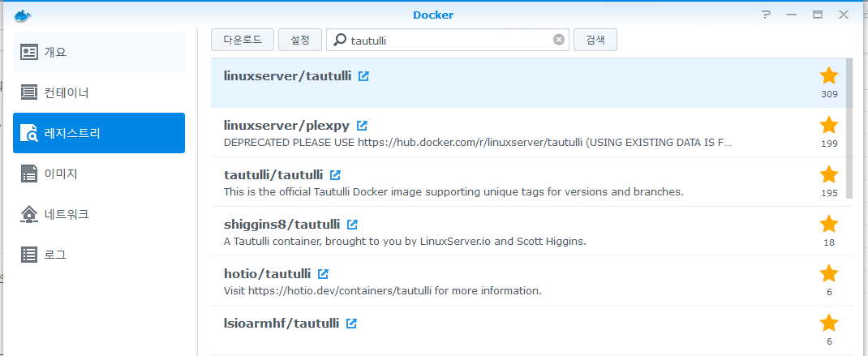Focus the registry search input field

pos(448,40)
